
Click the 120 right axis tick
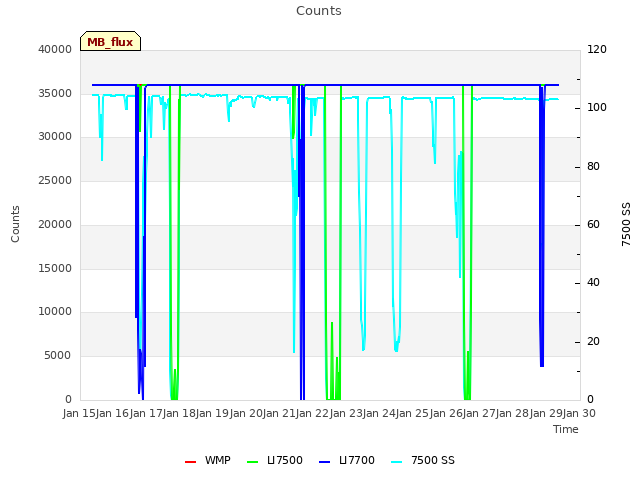click(597, 49)
